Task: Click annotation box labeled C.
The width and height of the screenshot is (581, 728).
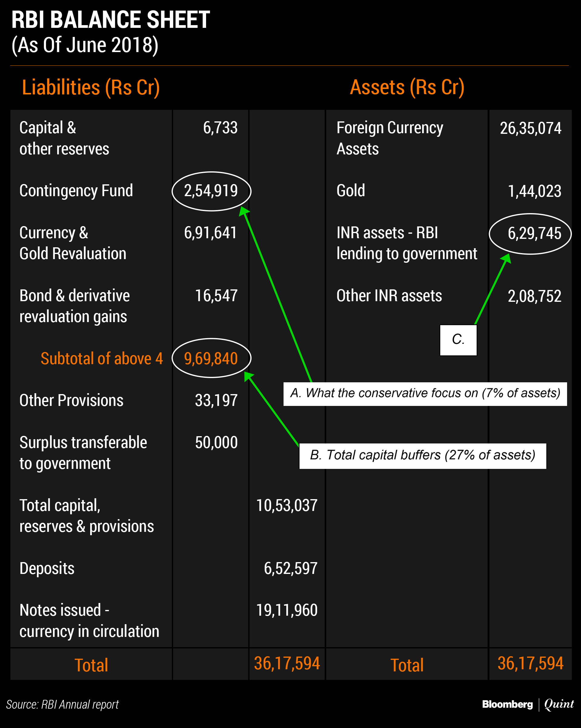Action: (458, 340)
